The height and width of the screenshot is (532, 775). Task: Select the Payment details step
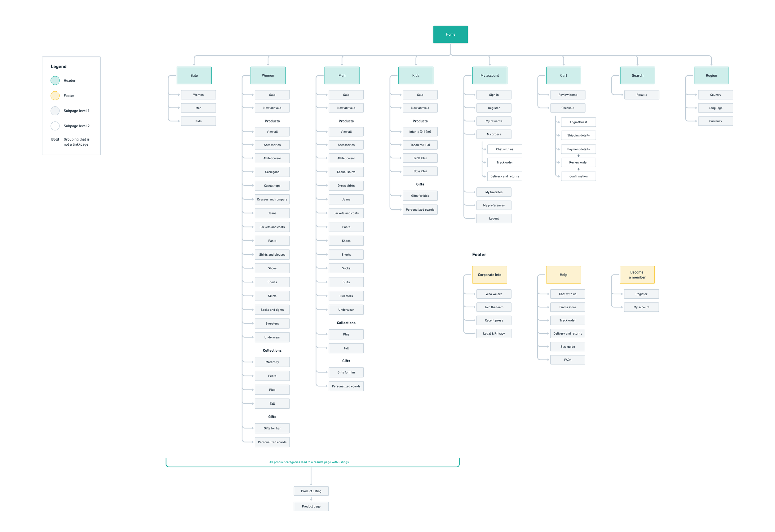point(578,149)
